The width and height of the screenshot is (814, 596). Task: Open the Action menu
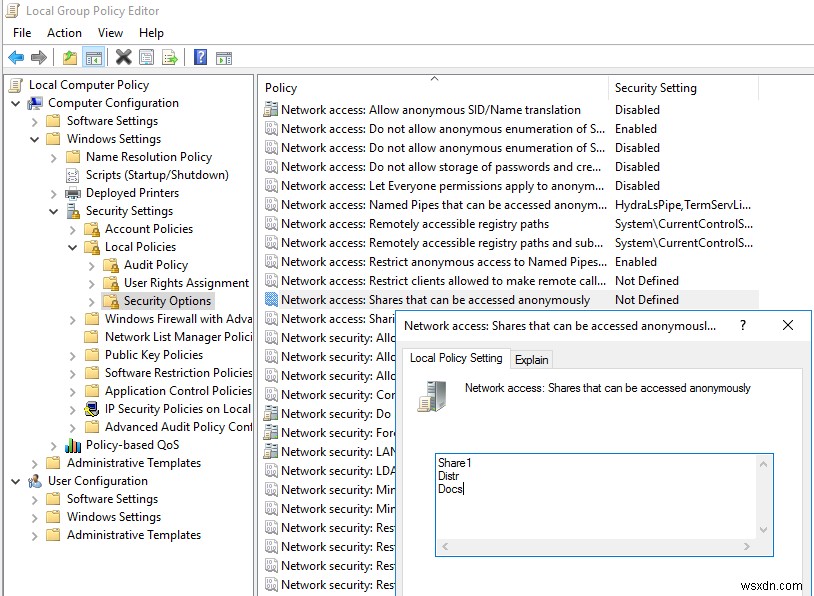[x=64, y=32]
